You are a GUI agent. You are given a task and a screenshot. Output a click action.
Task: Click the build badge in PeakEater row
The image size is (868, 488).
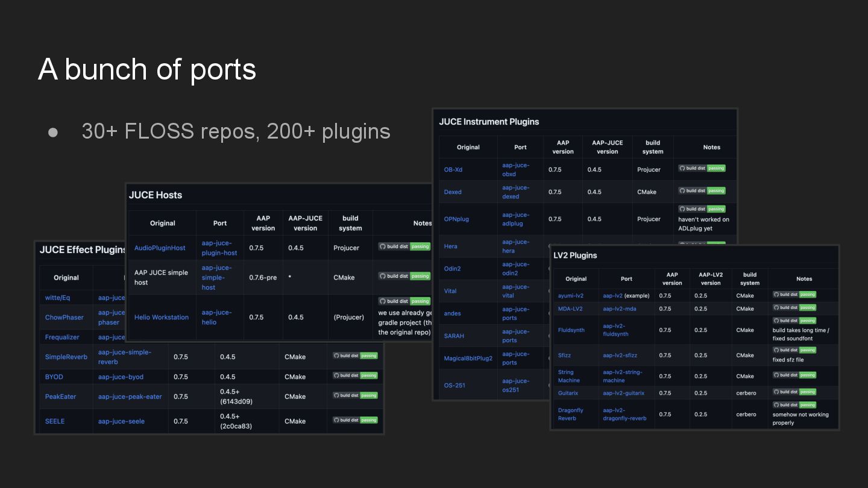(356, 395)
